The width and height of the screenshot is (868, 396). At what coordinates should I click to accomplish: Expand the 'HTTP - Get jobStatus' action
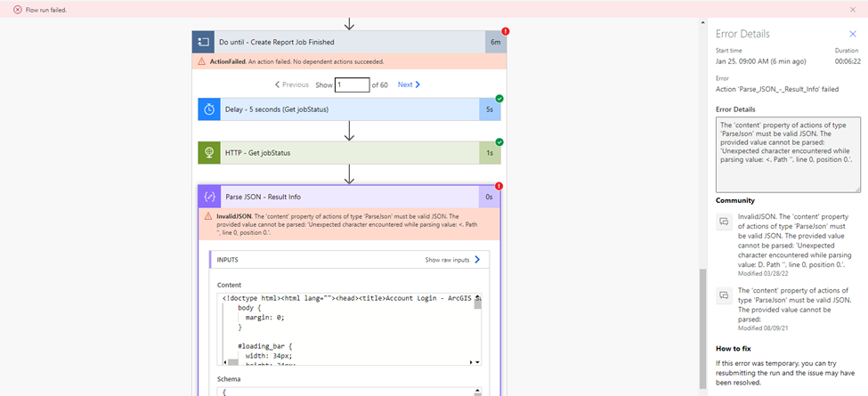pyautogui.click(x=338, y=152)
